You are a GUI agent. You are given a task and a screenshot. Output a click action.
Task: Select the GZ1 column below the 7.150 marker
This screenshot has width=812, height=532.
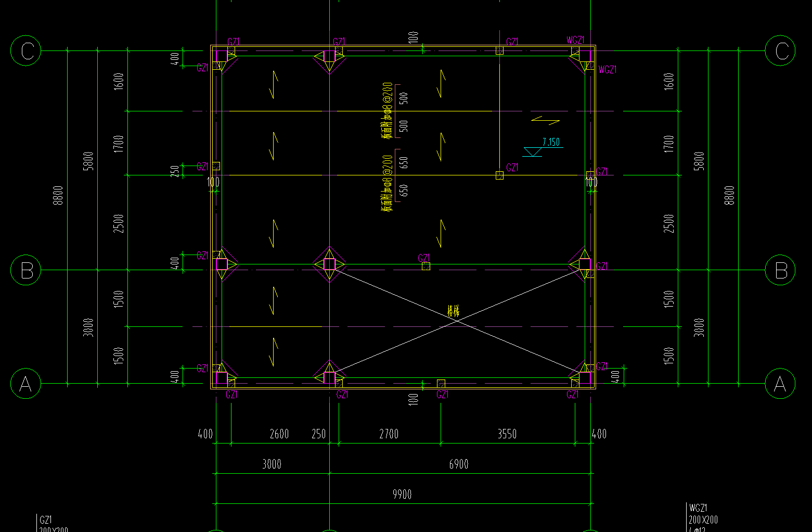tap(499, 175)
